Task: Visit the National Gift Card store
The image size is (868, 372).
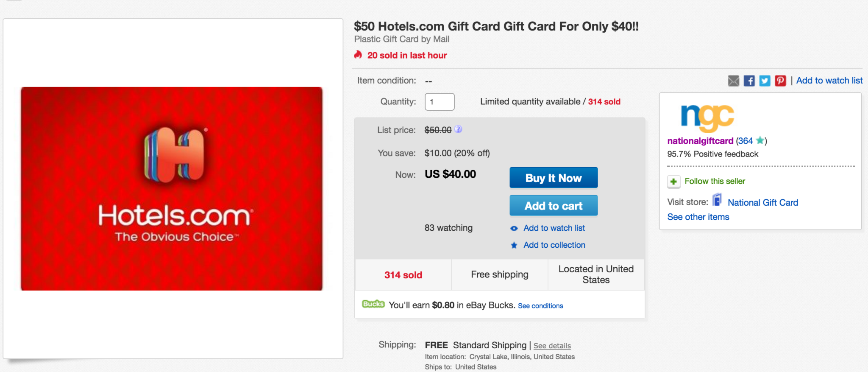Action: (x=762, y=203)
